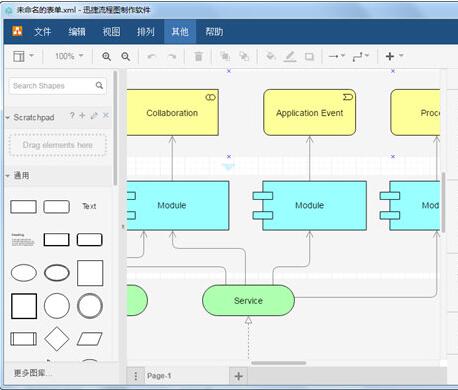The height and width of the screenshot is (390, 458).
Task: Open the waypoints connector style dropdown
Action: [361, 57]
